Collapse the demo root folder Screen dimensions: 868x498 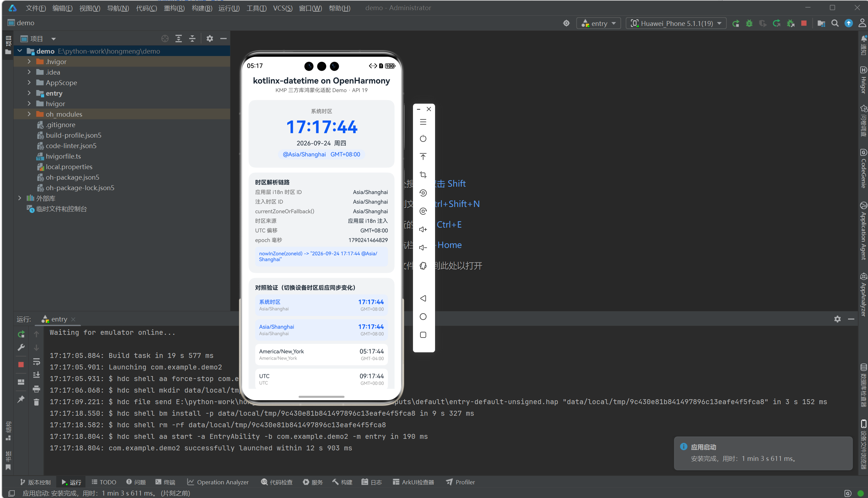pyautogui.click(x=20, y=51)
